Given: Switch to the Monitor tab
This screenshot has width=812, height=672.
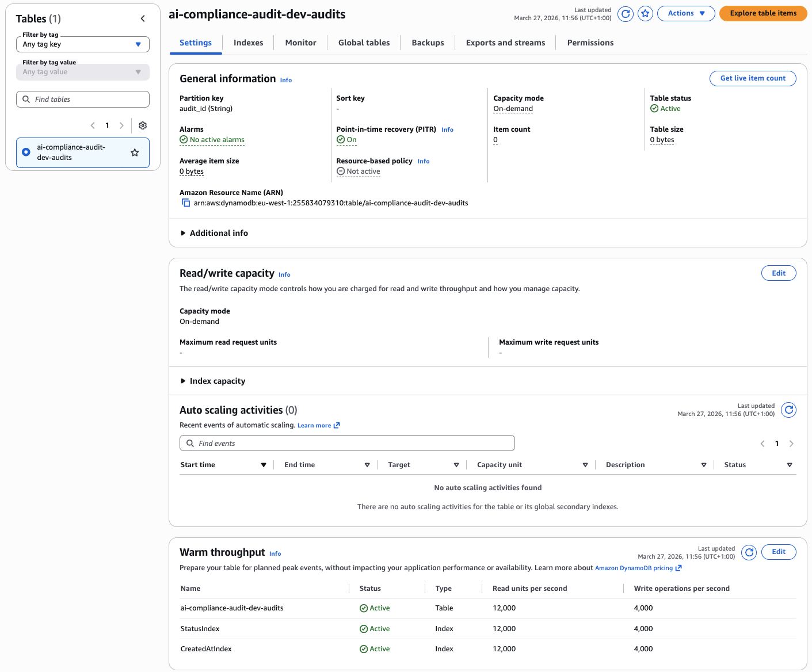Looking at the screenshot, I should point(300,42).
